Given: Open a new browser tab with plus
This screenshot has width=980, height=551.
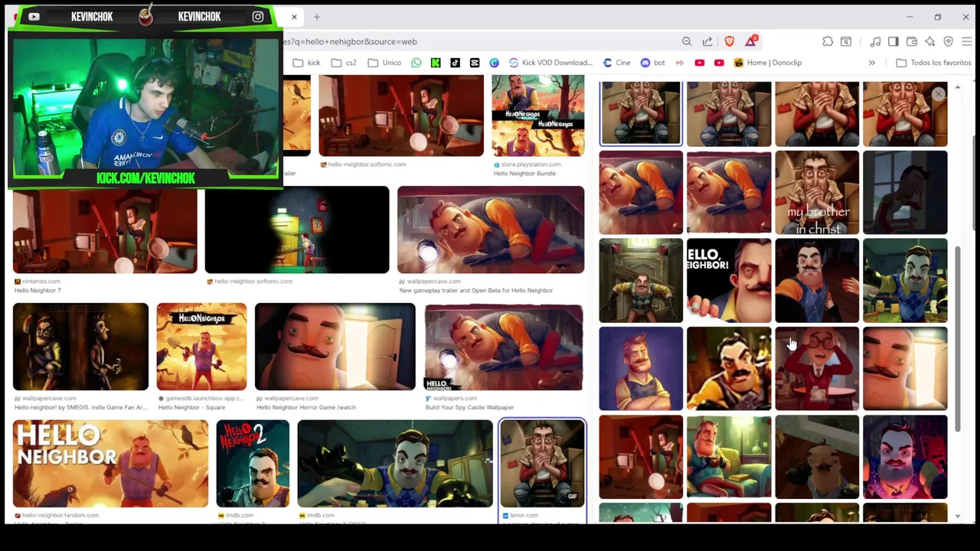Looking at the screenshot, I should click(x=316, y=17).
